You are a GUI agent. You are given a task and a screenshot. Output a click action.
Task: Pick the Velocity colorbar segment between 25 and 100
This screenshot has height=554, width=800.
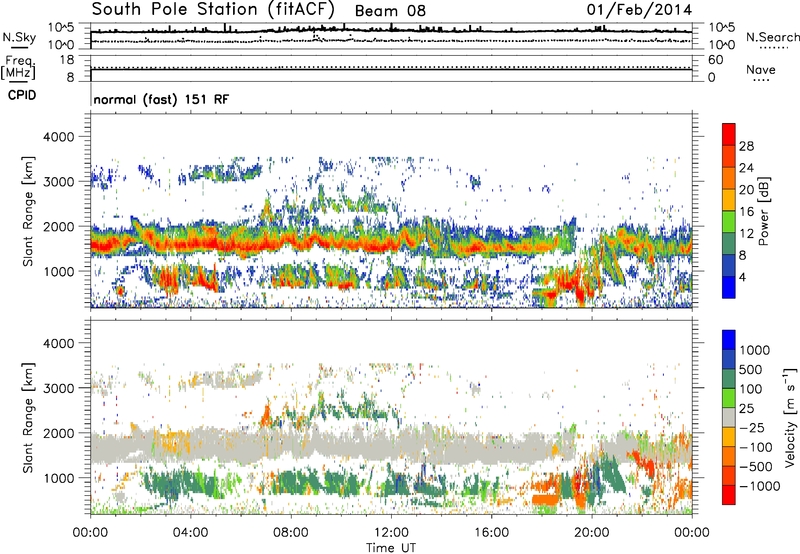point(729,398)
